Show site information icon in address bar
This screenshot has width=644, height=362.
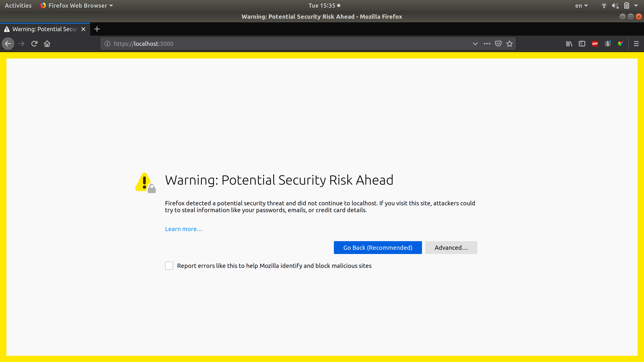coord(107,44)
